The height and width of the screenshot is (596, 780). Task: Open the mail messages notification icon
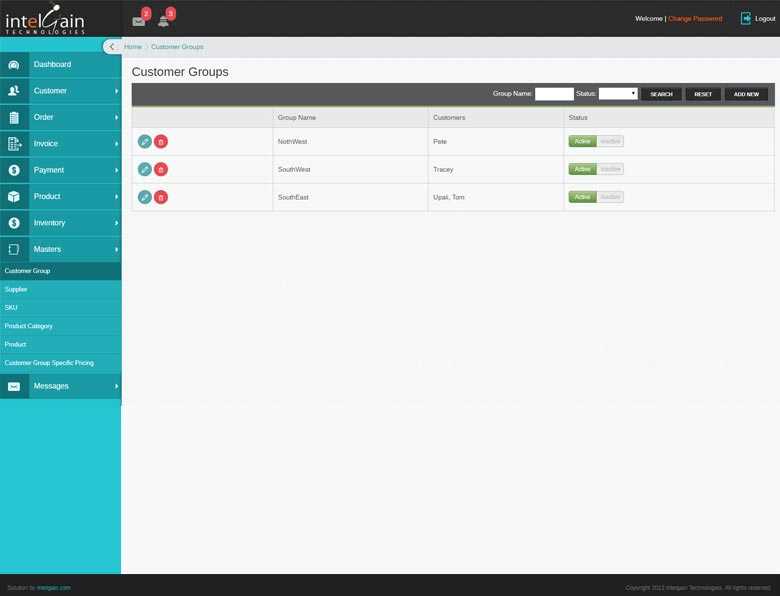tap(139, 21)
